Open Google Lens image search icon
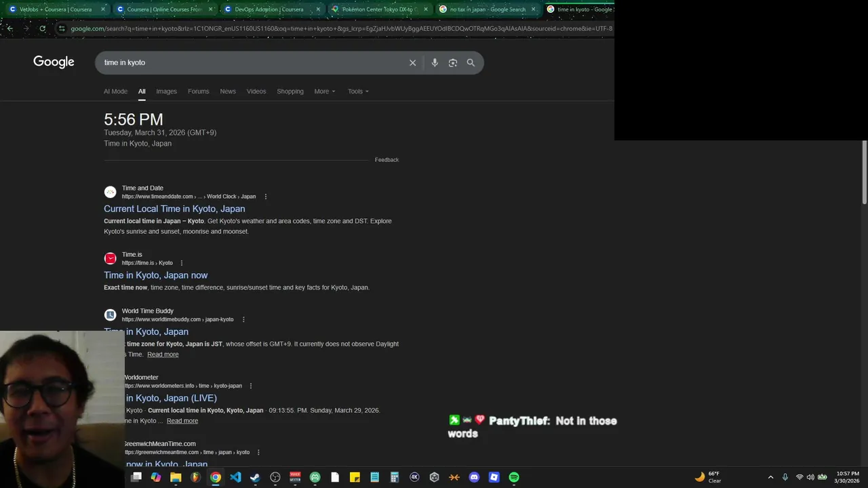Screen dimensions: 868x488 [452, 62]
